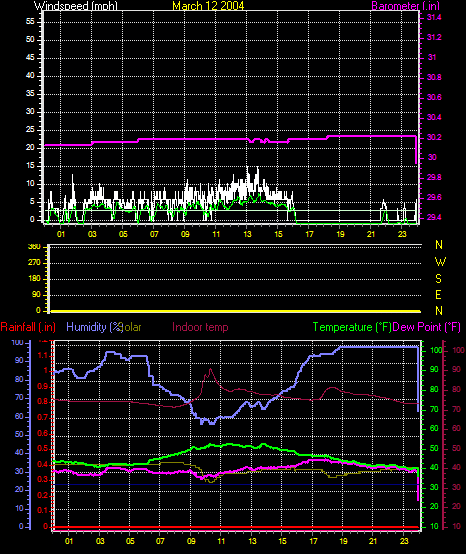Click hour 09 on the bottom chart axis
466x554 pixels.
(x=191, y=541)
